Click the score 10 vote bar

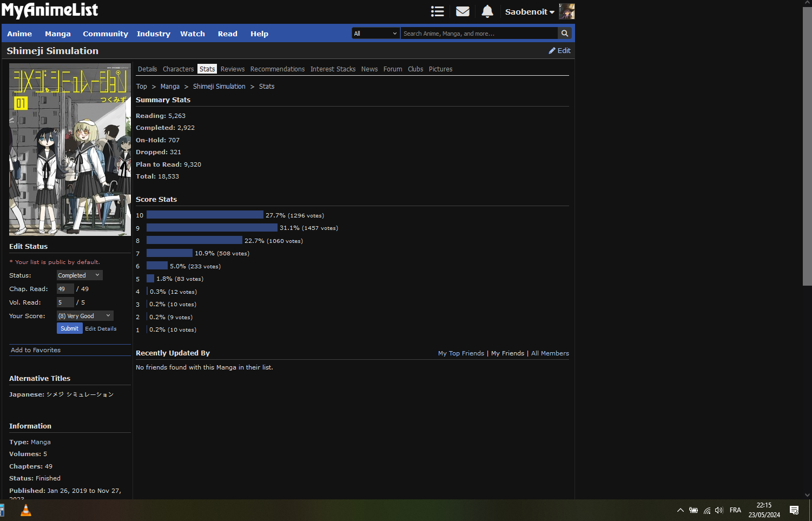click(205, 215)
